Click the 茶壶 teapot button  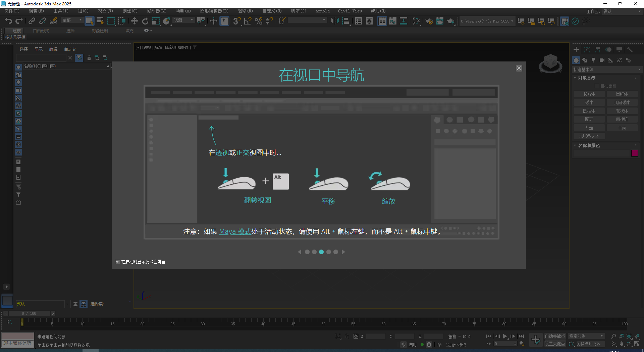click(x=589, y=128)
